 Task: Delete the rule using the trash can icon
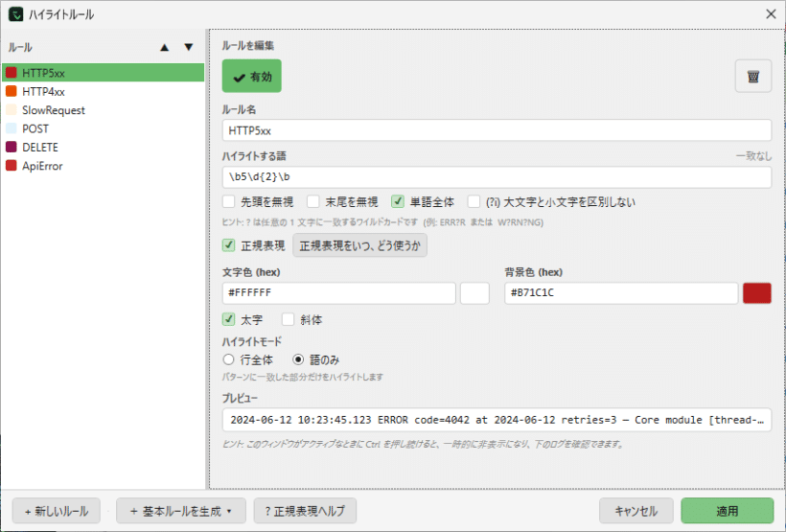[752, 77]
